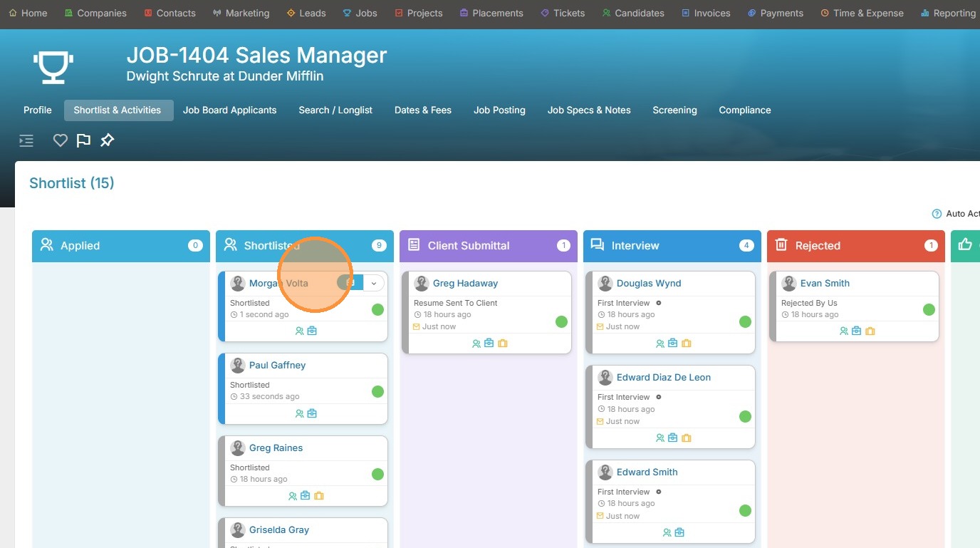Click the yellow suitcase icon on Douglas Wynd's card
Viewport: 980px width, 548px height.
point(687,343)
